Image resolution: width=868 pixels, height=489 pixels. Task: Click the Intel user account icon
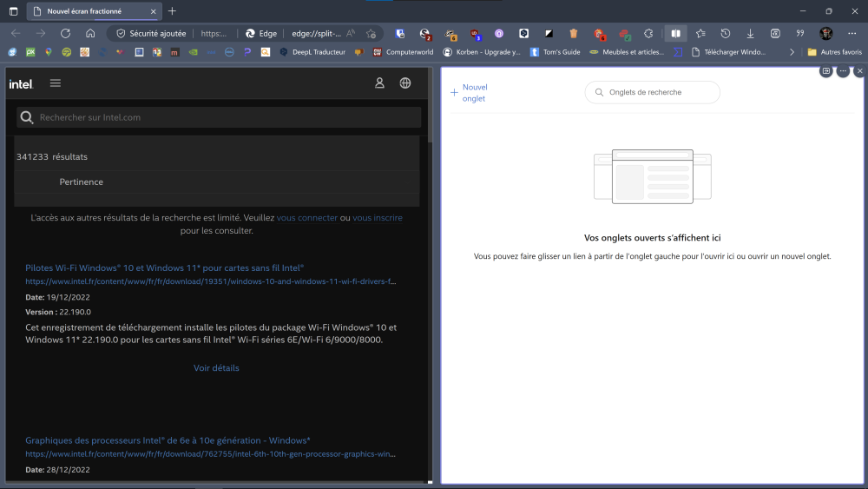click(x=379, y=83)
